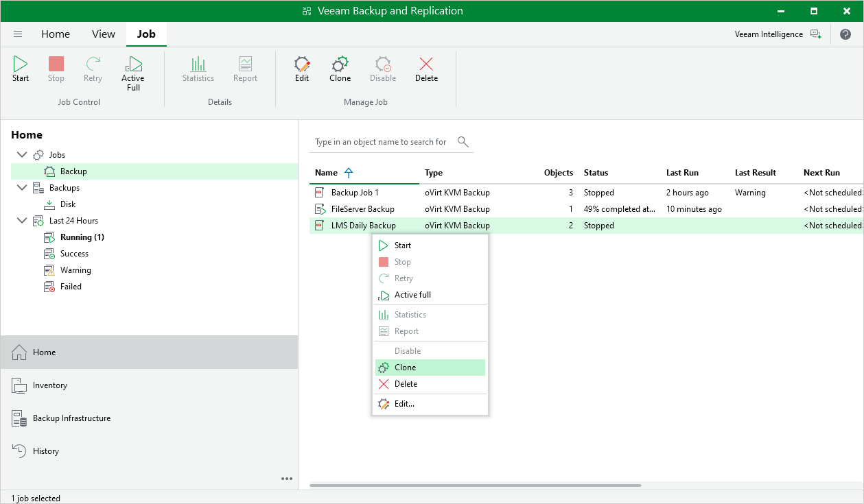The width and height of the screenshot is (864, 504).
Task: Start the selected job from the ribbon
Action: point(20,69)
